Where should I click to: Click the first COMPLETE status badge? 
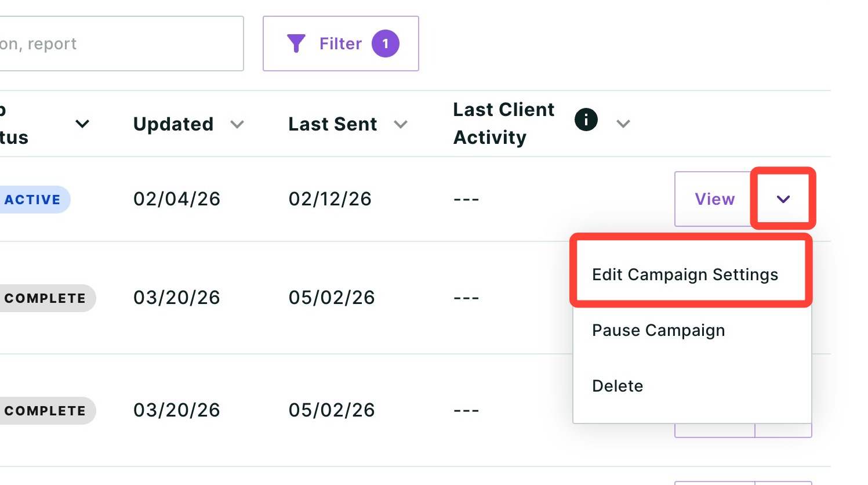pyautogui.click(x=45, y=298)
